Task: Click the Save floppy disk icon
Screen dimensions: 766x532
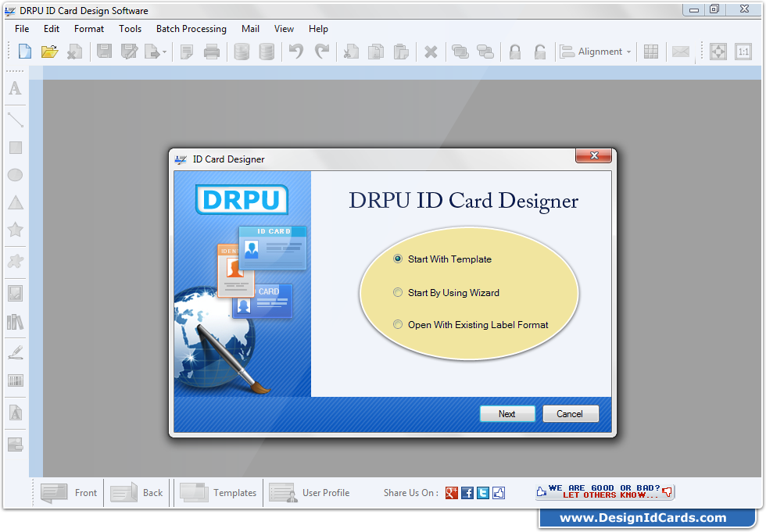Action: coord(104,52)
